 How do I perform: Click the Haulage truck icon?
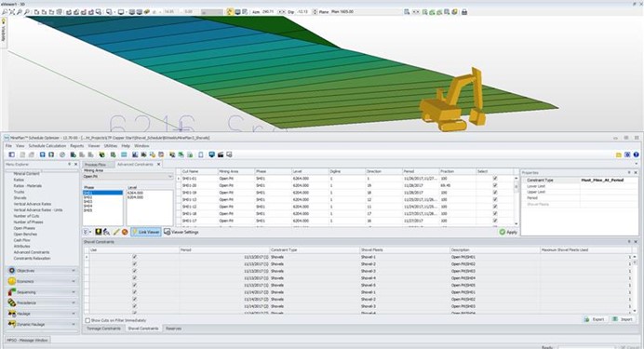tap(11, 314)
